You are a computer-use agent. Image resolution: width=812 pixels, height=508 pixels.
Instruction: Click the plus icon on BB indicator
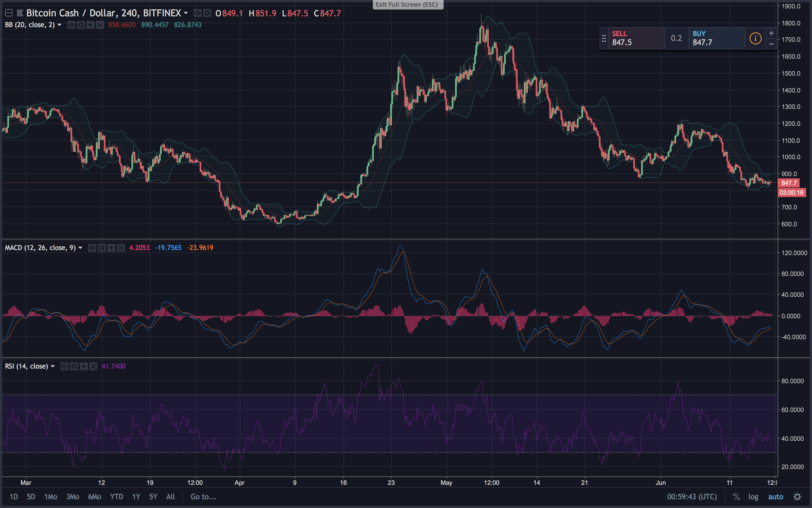tap(90, 25)
